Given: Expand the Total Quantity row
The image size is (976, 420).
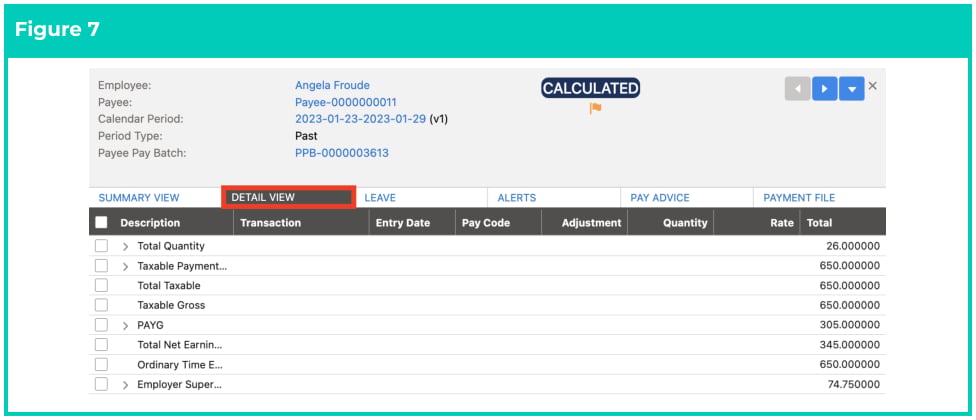Looking at the screenshot, I should point(125,246).
